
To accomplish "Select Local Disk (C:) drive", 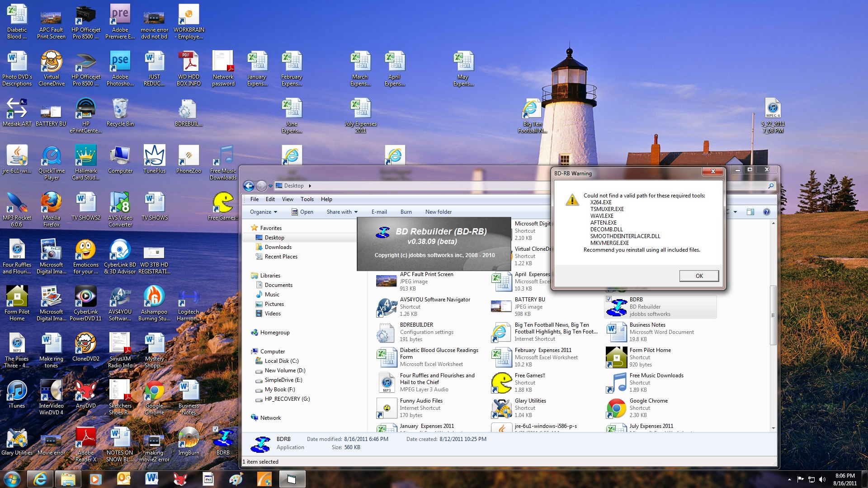I will pos(281,361).
